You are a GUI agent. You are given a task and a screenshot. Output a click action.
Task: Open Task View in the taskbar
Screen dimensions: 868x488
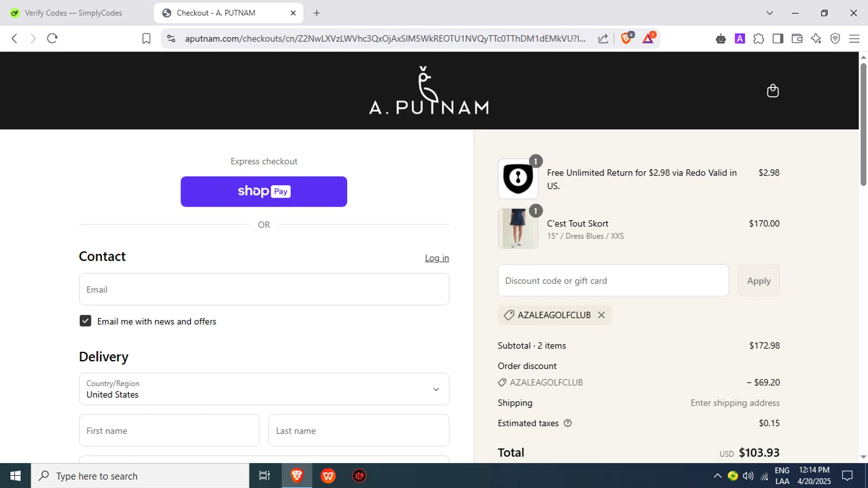tap(264, 476)
